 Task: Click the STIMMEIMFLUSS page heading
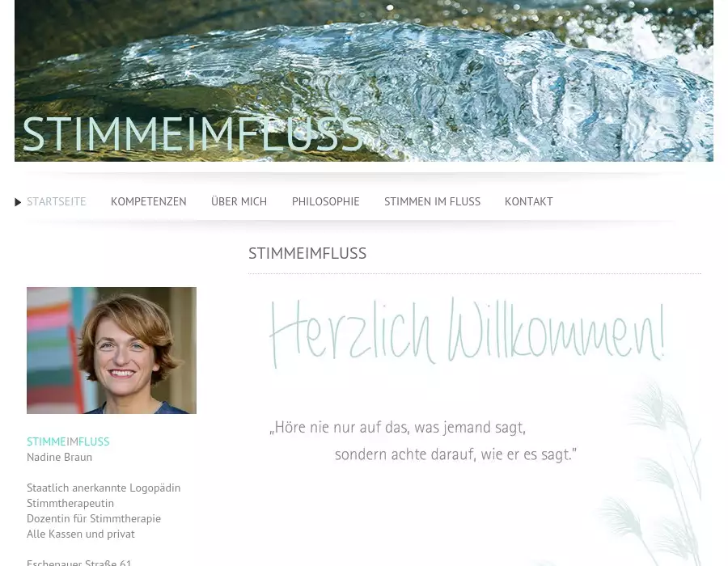coord(307,253)
